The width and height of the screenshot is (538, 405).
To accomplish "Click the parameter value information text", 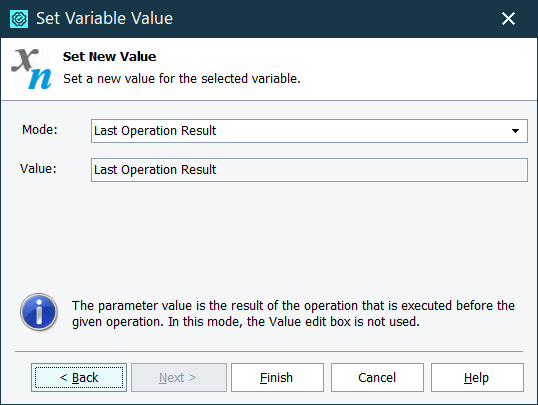I will (x=293, y=313).
